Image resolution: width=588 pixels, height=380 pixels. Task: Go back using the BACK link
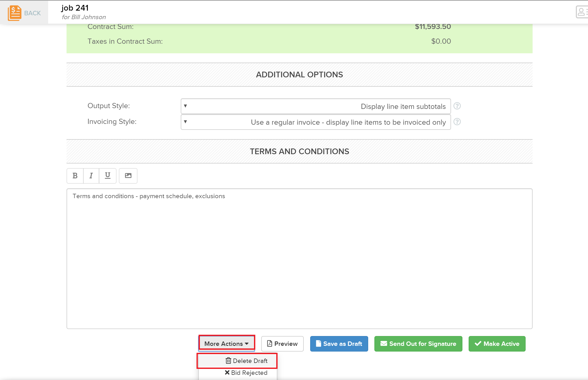coord(32,13)
